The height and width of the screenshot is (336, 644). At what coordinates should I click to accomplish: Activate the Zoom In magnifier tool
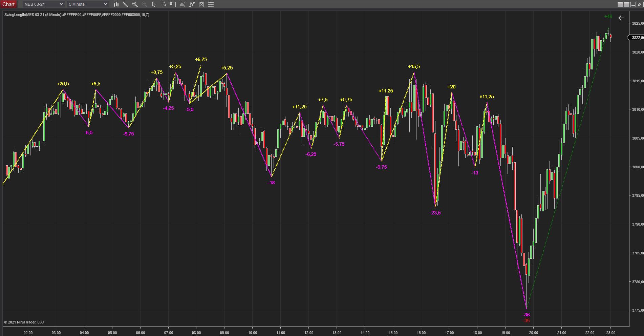coord(135,4)
